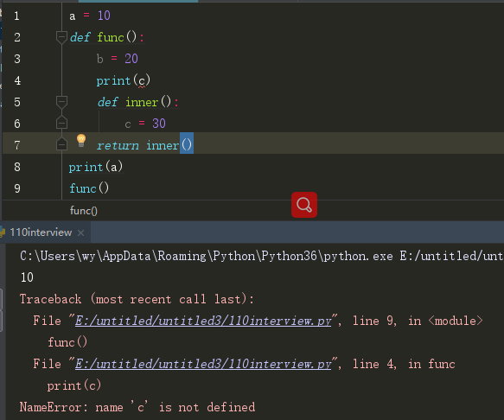Click the python.exe command line in console
Viewport: 504px width, 420px height.
point(262,256)
